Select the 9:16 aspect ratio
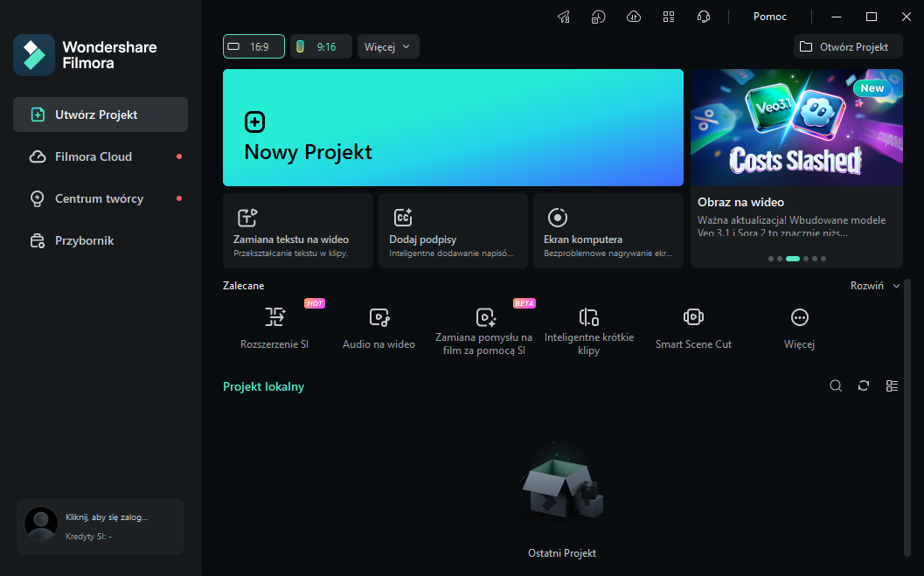Image resolution: width=924 pixels, height=576 pixels. (321, 46)
